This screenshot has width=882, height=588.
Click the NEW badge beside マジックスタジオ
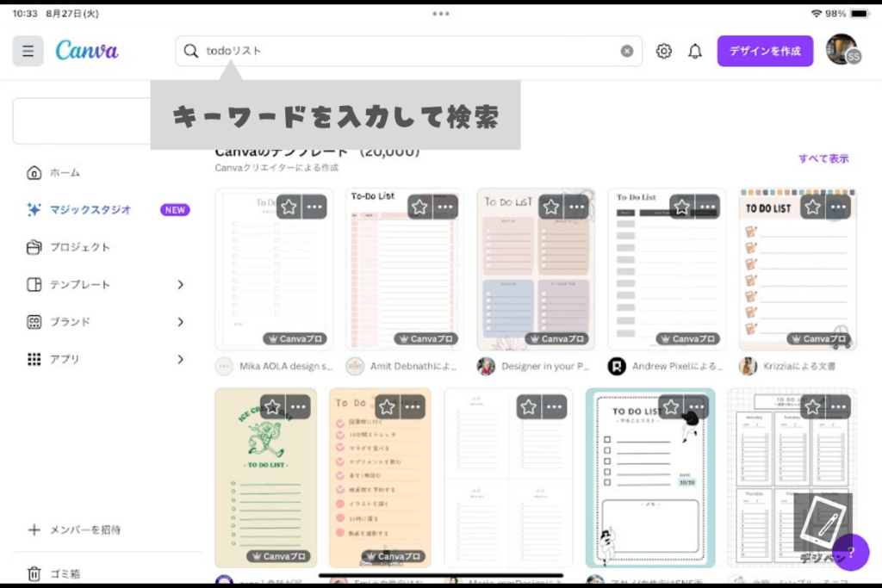175,210
